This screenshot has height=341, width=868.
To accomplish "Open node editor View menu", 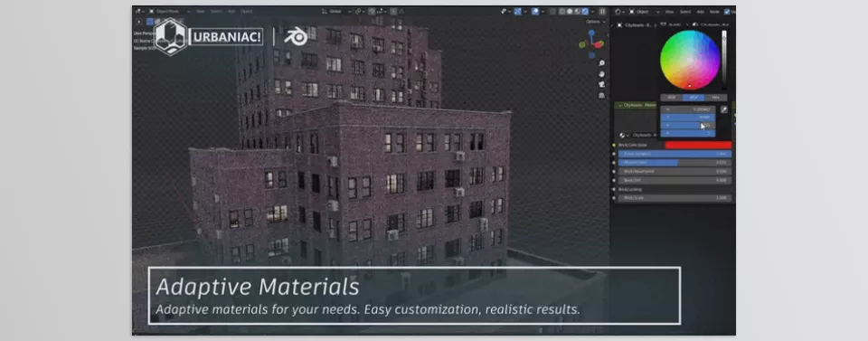I will tap(669, 12).
